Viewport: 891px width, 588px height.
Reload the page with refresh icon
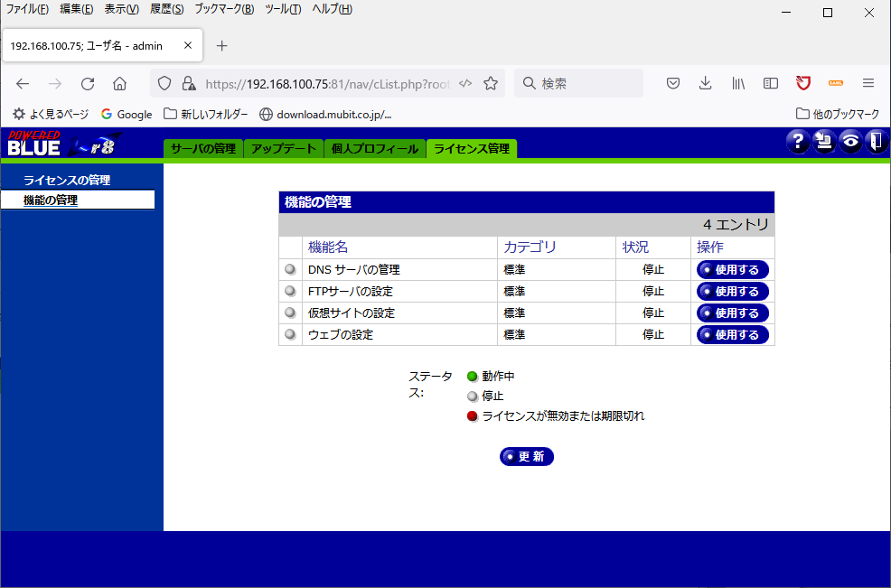[88, 84]
